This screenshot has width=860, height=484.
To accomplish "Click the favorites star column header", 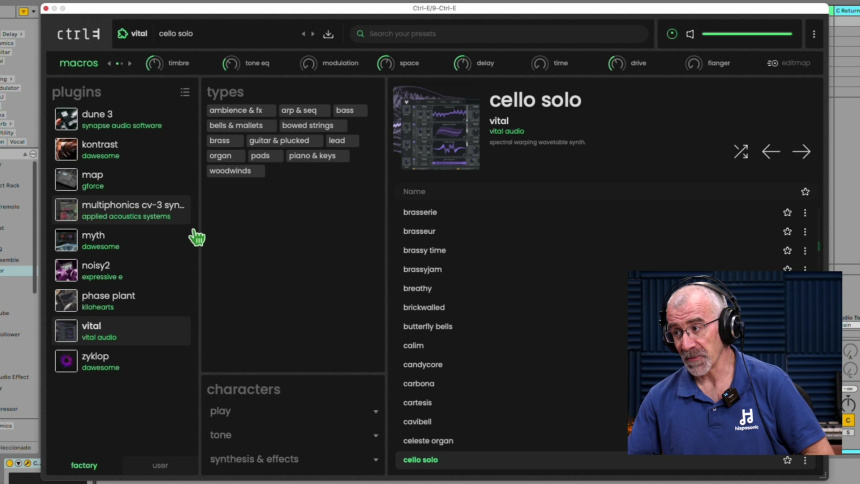I will coord(805,192).
